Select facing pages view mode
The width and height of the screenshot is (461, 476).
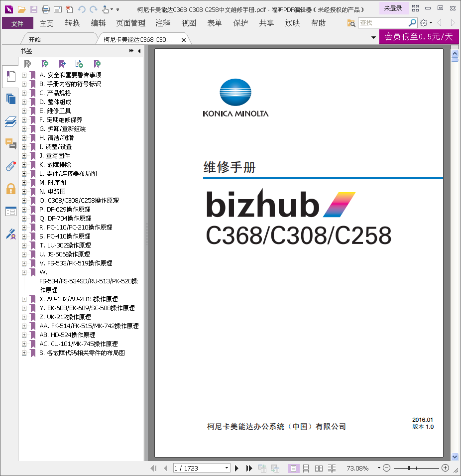(x=319, y=469)
